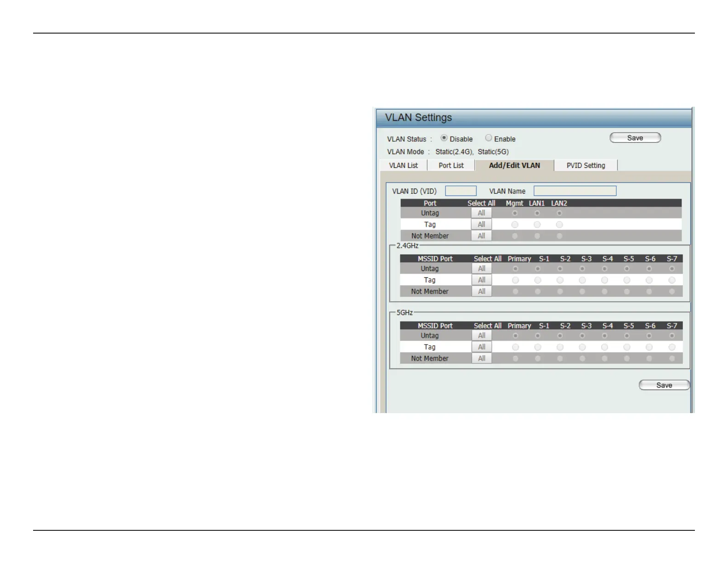
Task: Click the All button in the Port Not Member row
Action: (x=481, y=236)
